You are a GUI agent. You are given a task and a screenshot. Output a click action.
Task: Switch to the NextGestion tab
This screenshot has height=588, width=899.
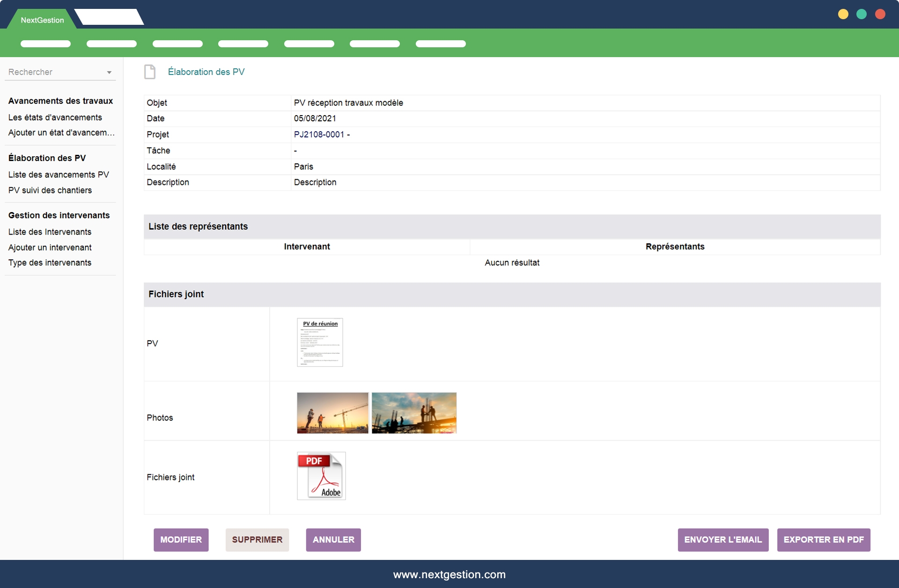point(42,20)
